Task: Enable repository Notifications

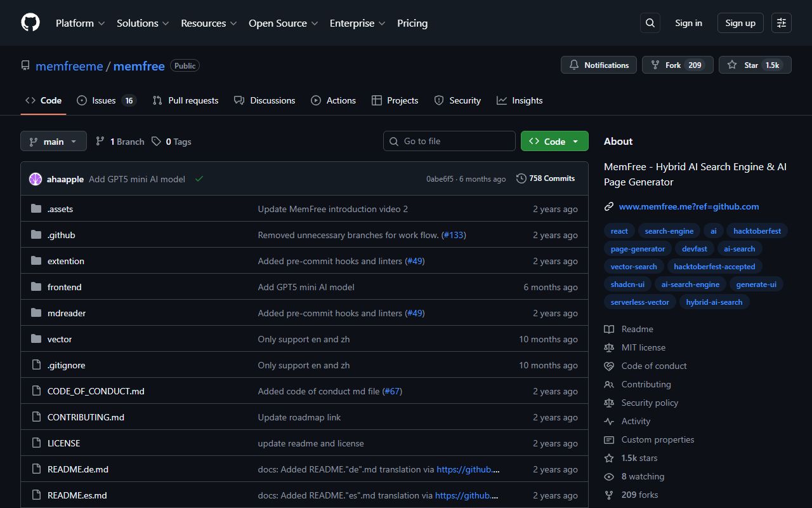Action: tap(598, 65)
